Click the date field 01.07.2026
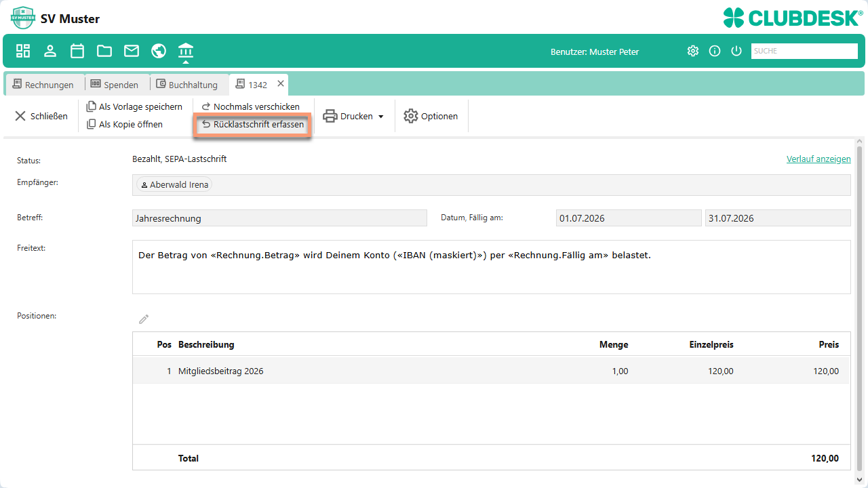868x488 pixels. 629,218
